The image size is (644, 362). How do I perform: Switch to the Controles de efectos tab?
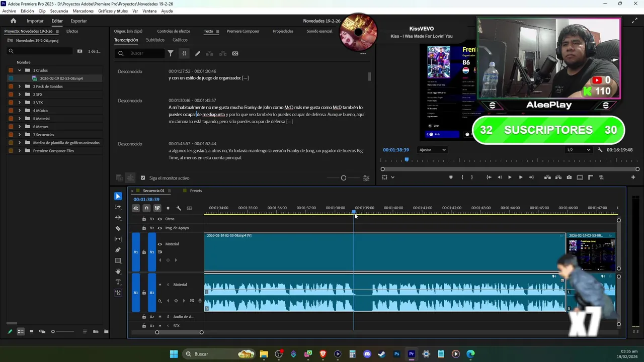point(174,31)
